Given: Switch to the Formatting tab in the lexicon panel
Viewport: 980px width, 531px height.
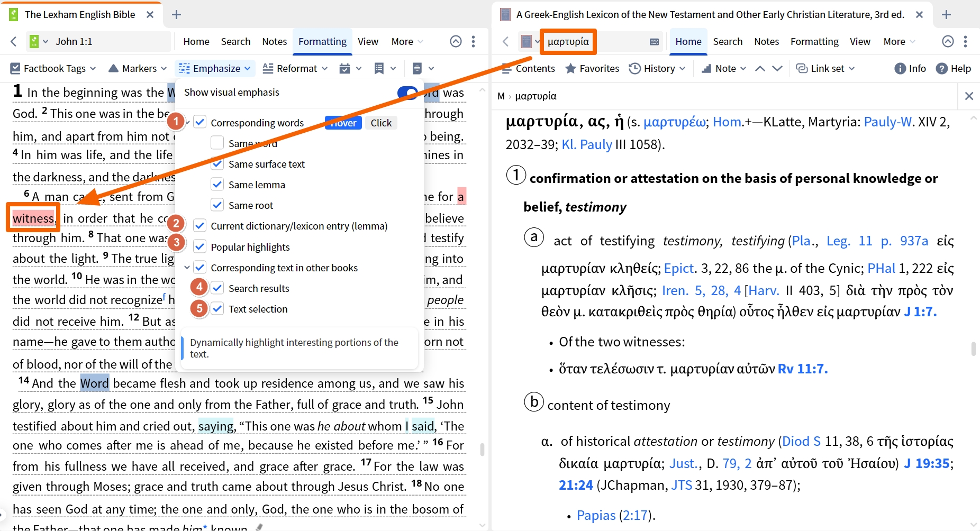Looking at the screenshot, I should (814, 41).
